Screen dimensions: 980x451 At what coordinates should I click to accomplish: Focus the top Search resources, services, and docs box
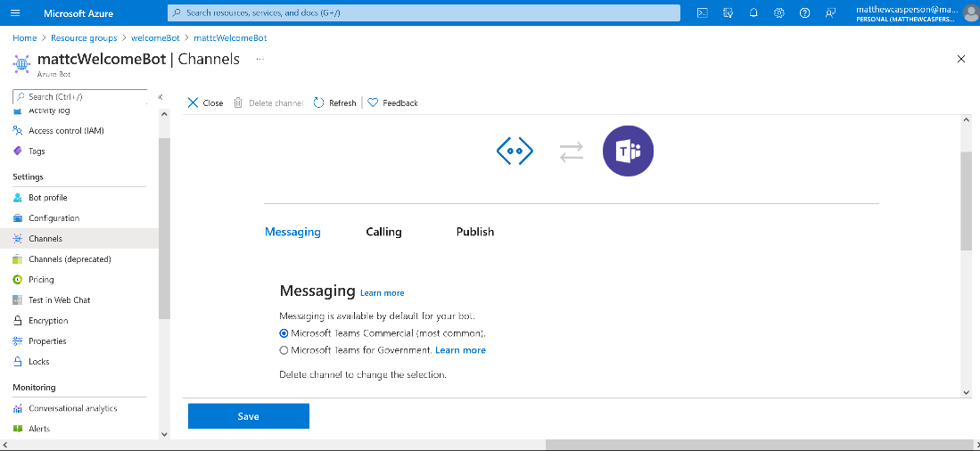pyautogui.click(x=424, y=12)
